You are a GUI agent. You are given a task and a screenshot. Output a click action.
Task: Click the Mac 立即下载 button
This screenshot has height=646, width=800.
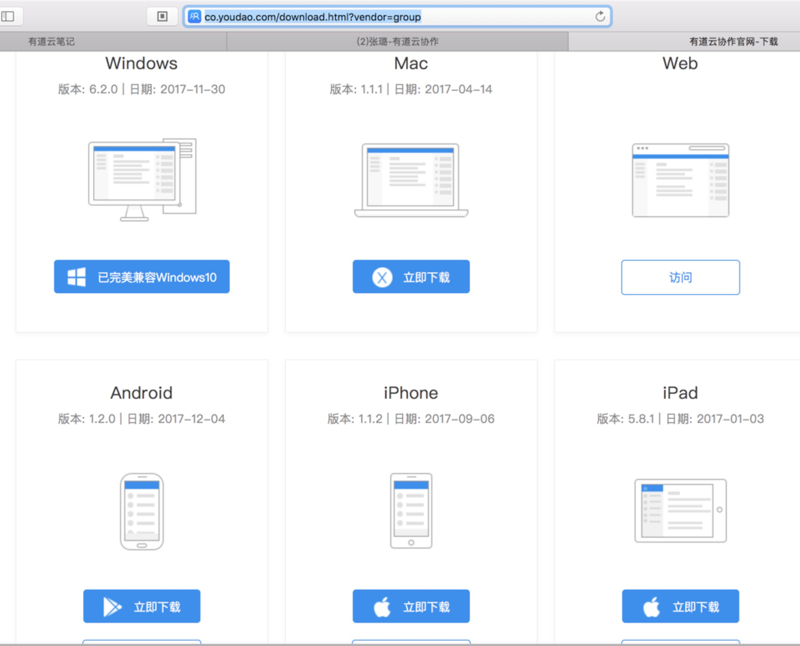pos(411,277)
